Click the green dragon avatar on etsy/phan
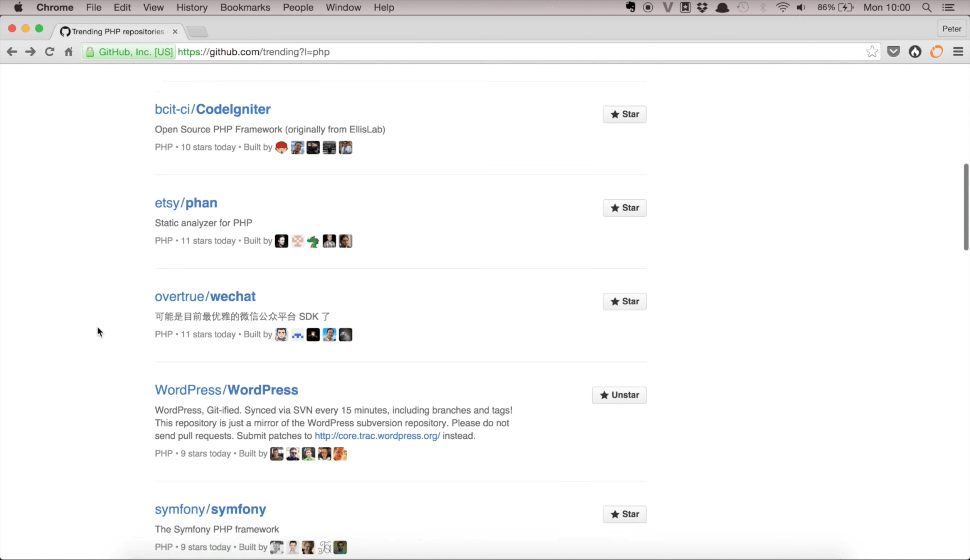 click(x=313, y=241)
